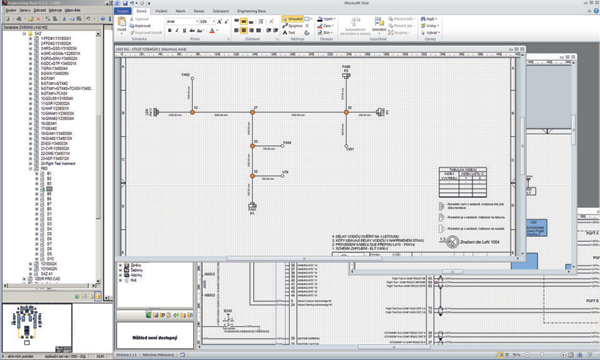Screen dimensions: 600x360
Task: Select the Text tool in Nástroje group
Action: [x=289, y=33]
